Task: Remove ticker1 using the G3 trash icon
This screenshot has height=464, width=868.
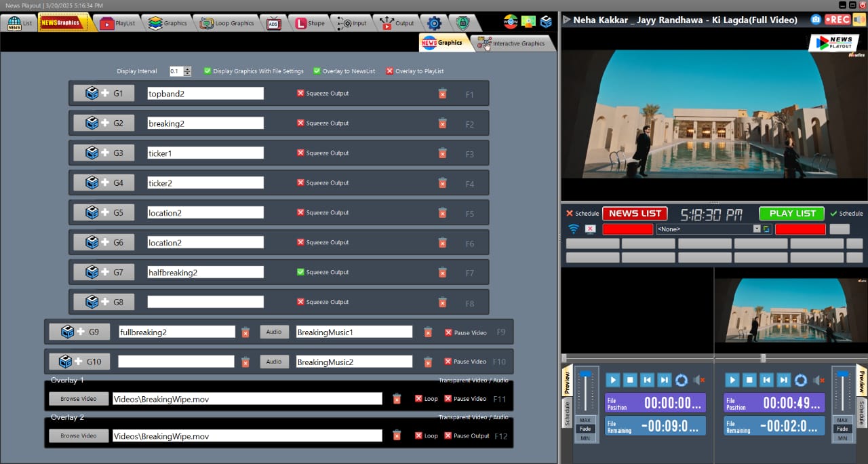Action: pos(442,153)
